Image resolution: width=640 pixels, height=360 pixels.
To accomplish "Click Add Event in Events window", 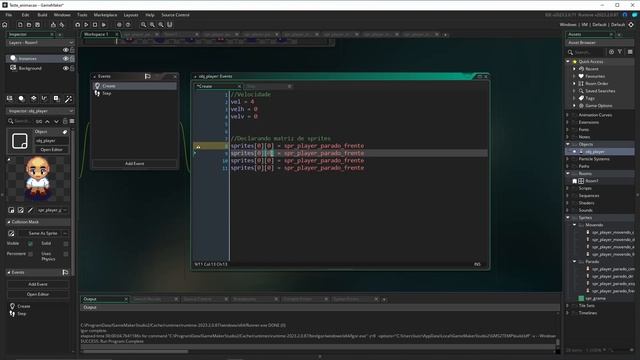I will (x=134, y=163).
